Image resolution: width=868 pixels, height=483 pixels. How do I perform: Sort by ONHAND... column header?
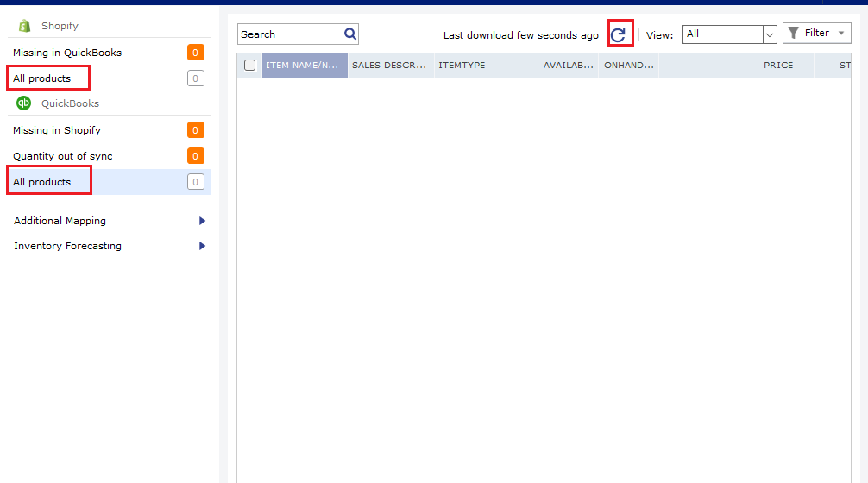[629, 66]
